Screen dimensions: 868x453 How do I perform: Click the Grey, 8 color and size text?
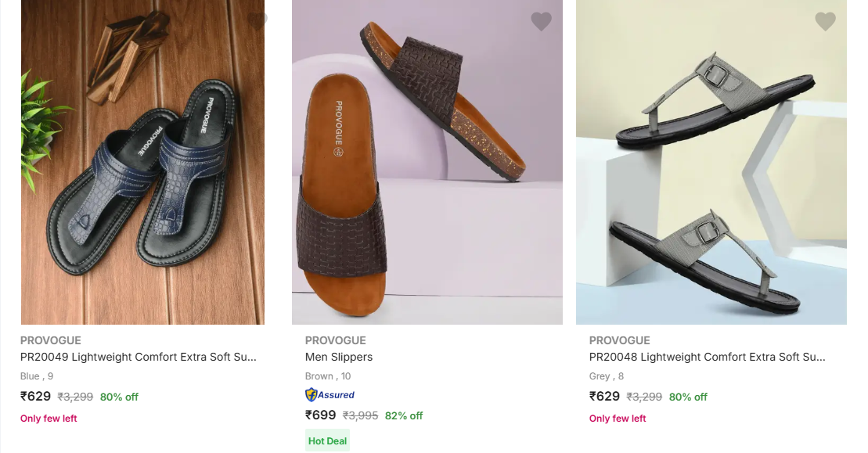point(607,376)
